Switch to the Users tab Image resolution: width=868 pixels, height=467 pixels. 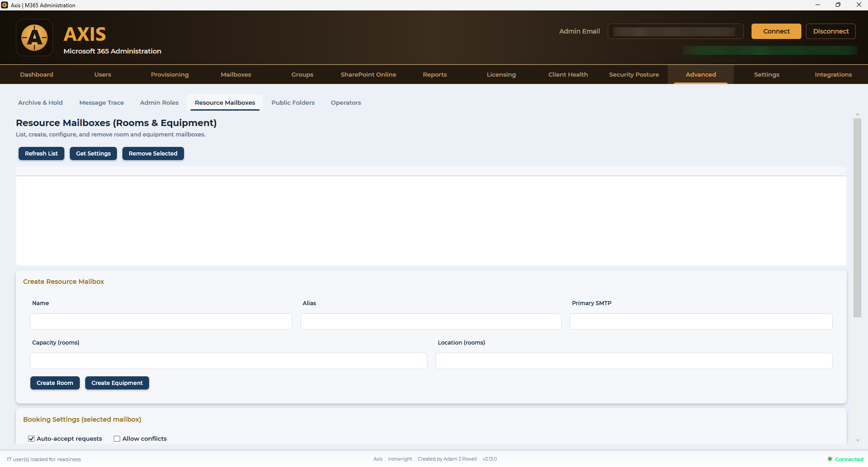tap(103, 74)
